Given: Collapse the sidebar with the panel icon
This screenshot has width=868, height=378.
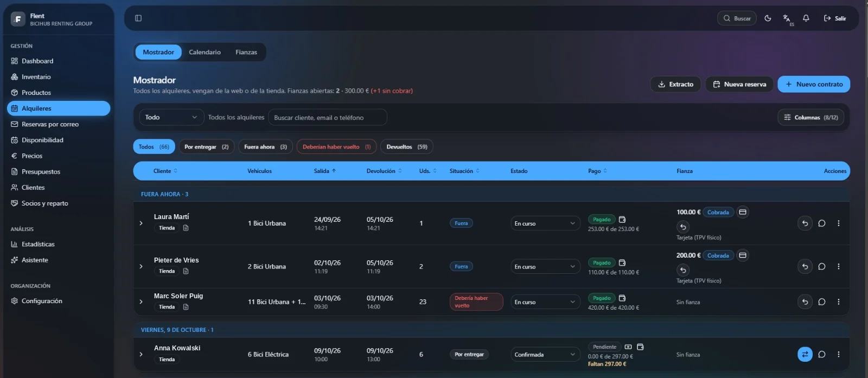Looking at the screenshot, I should [x=138, y=18].
